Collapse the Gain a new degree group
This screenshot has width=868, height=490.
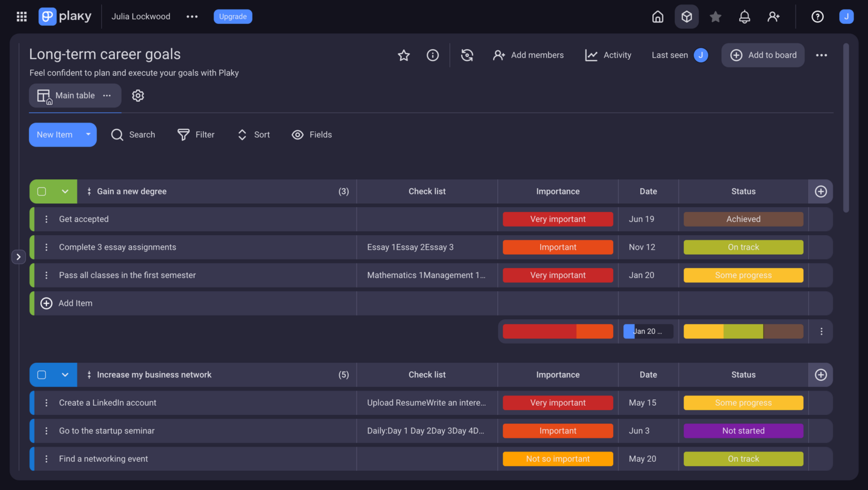coord(65,192)
